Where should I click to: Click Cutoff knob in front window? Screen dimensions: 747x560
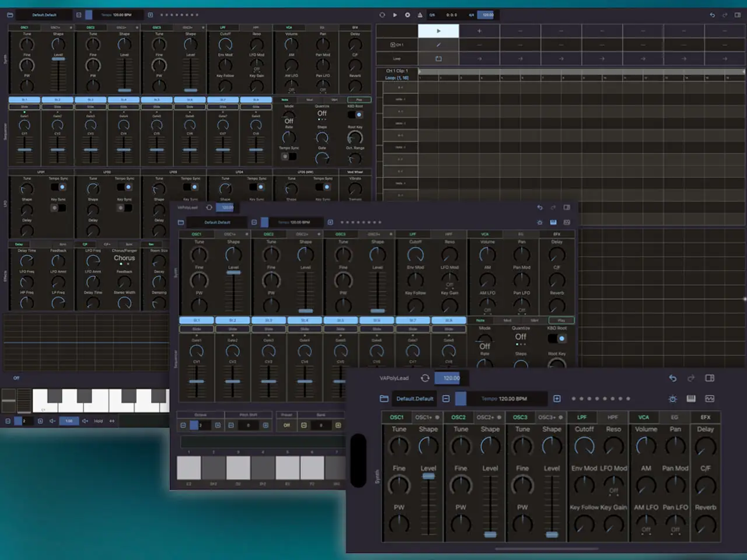point(584,446)
